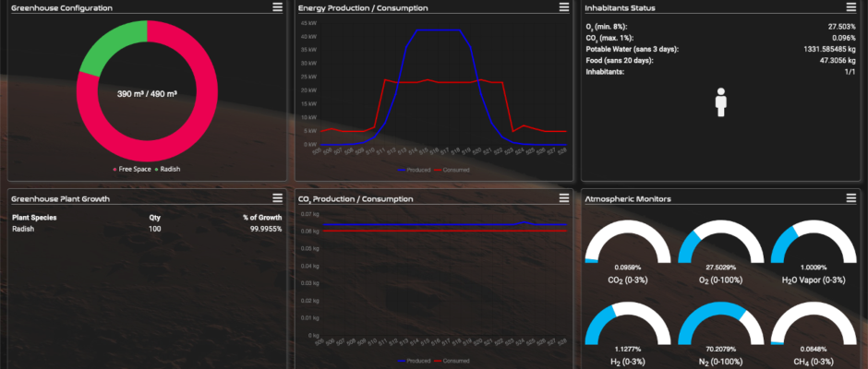Open the CO₂ Production / Consumption panel menu
This screenshot has height=369, width=868.
click(565, 197)
